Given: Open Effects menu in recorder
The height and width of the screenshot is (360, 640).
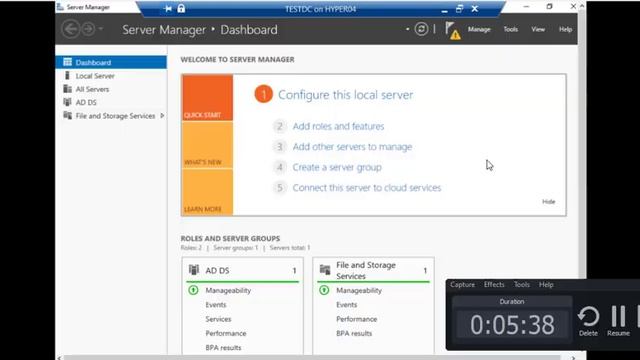Looking at the screenshot, I should [494, 284].
